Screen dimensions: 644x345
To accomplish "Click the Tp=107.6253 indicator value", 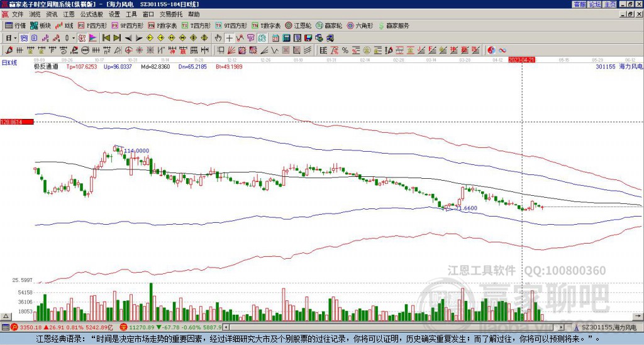I will pyautogui.click(x=82, y=66).
